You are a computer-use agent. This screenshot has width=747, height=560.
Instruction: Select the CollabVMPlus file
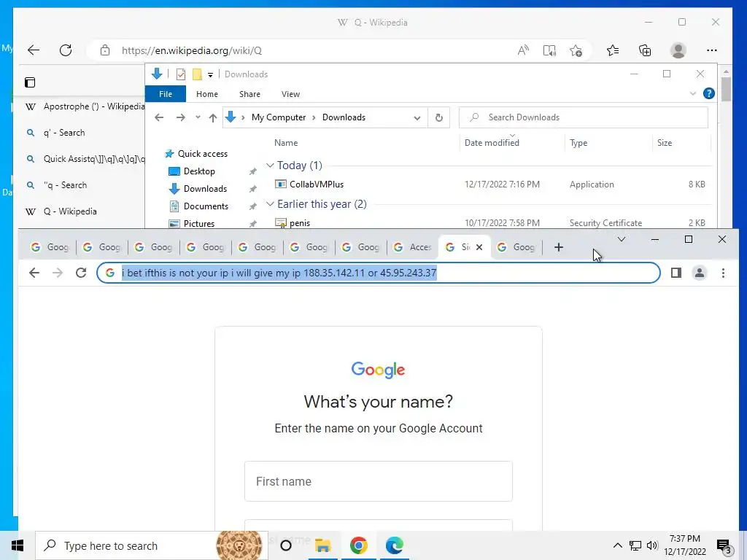[317, 184]
